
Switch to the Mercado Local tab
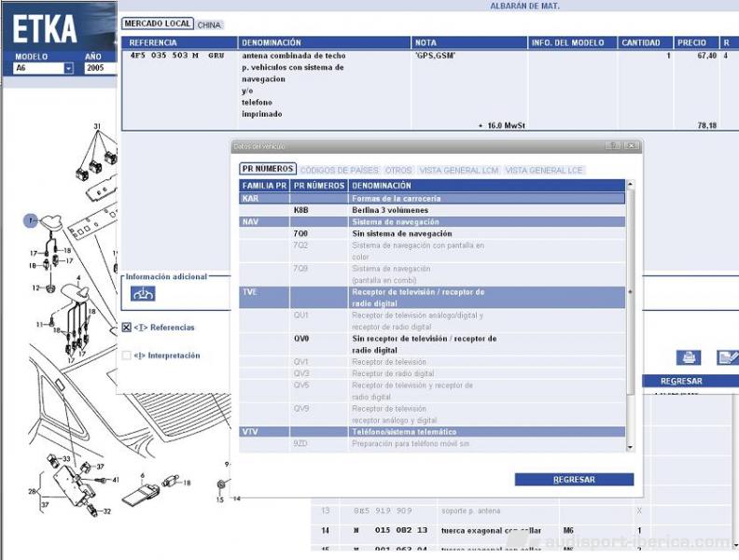pos(158,23)
